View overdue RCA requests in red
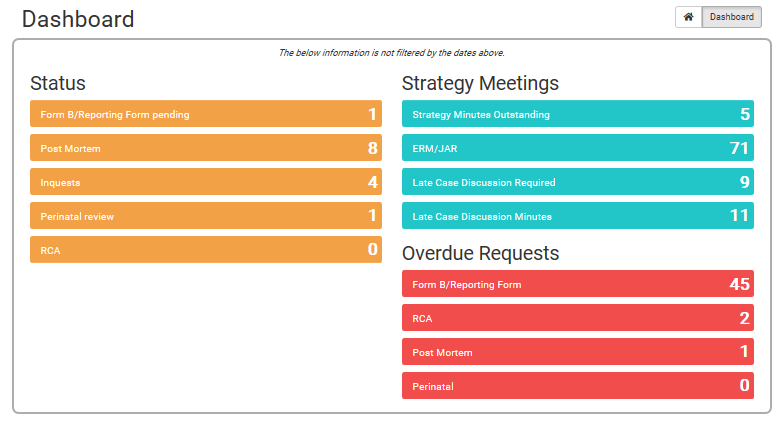 [x=577, y=318]
